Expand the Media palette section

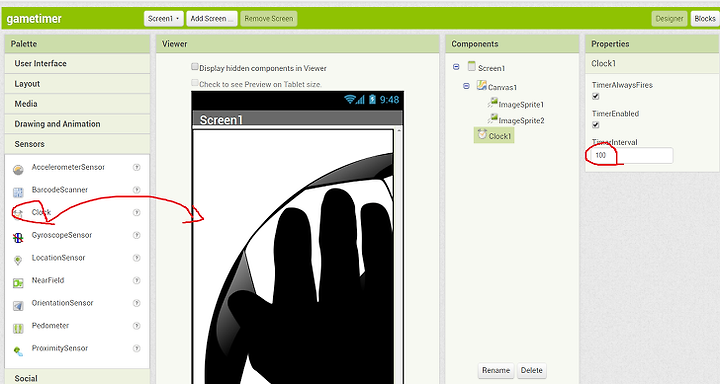[77, 104]
